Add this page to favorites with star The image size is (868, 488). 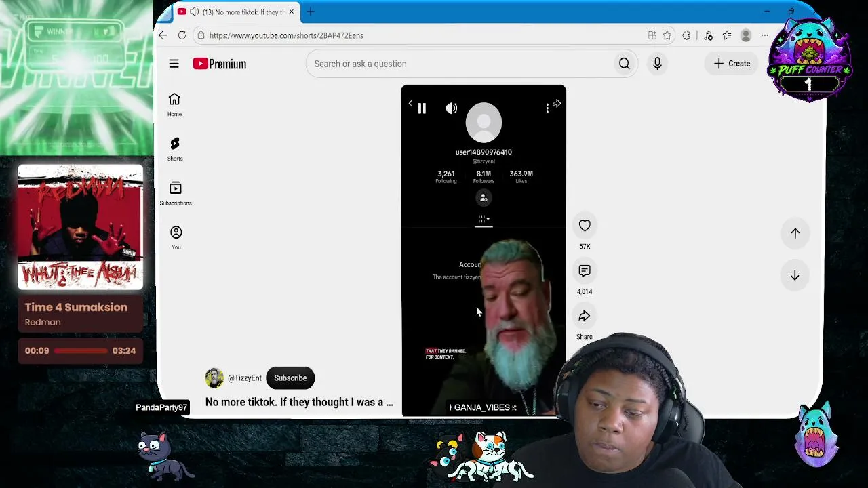667,35
